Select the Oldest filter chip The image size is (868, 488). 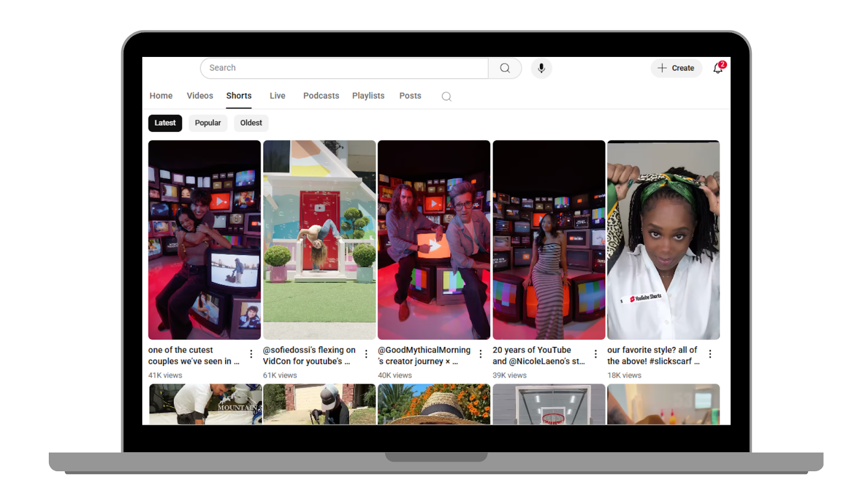point(251,123)
